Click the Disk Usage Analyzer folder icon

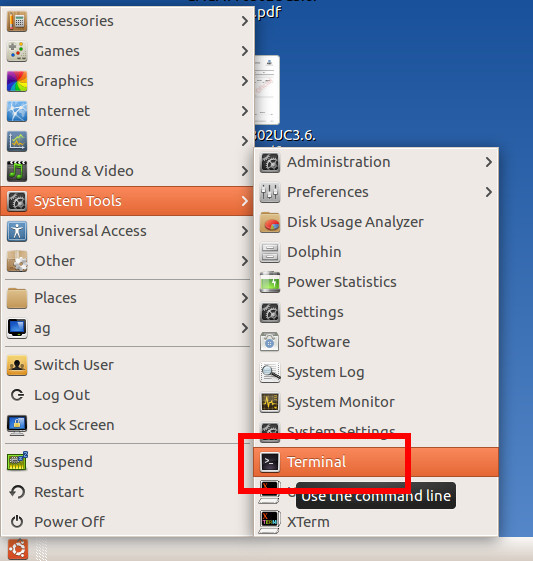point(269,223)
